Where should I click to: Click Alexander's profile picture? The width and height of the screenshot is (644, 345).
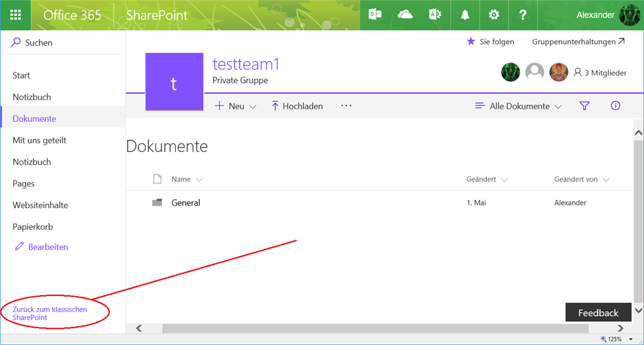coord(629,15)
